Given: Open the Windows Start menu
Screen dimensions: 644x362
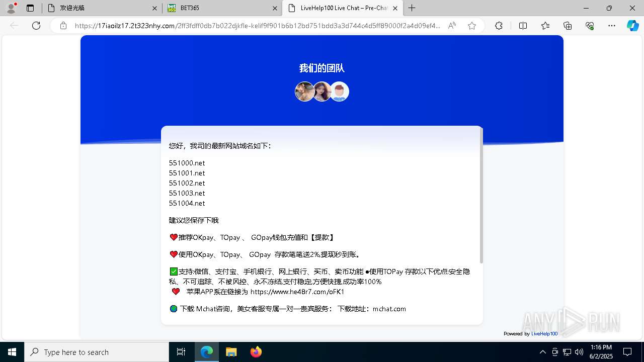Looking at the screenshot, I should (x=12, y=352).
